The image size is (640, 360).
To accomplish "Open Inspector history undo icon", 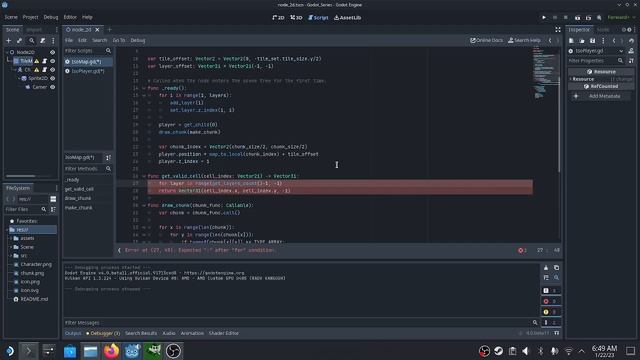I will coord(631,40).
